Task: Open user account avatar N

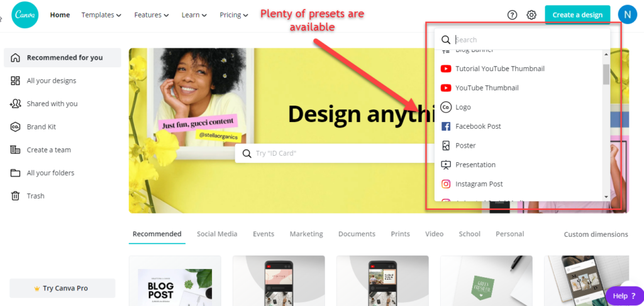Action: [x=627, y=15]
